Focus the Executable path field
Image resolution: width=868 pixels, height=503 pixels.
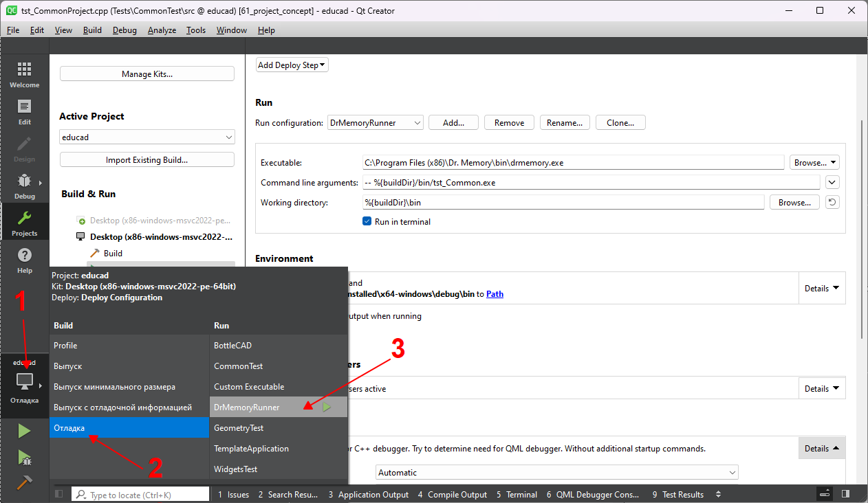click(574, 163)
